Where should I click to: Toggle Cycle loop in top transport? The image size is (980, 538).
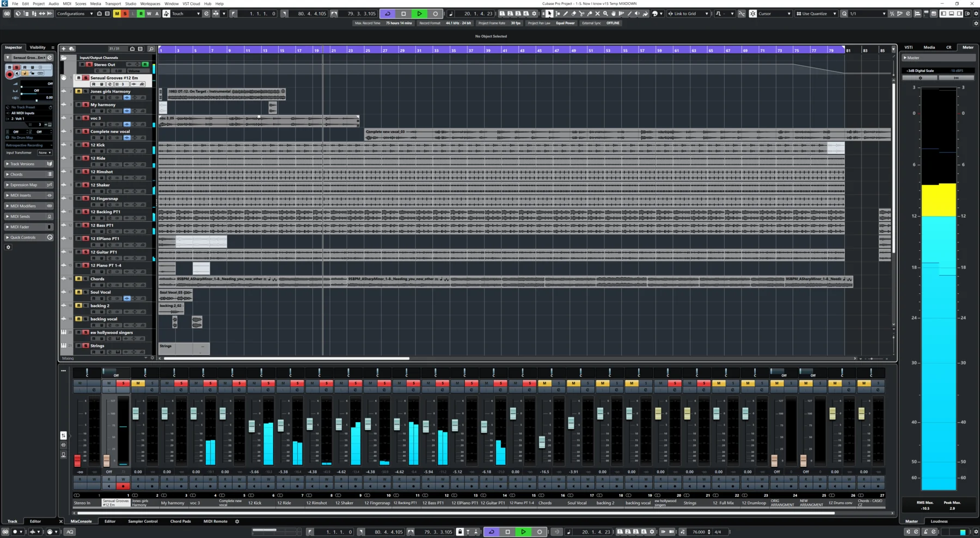click(x=388, y=14)
